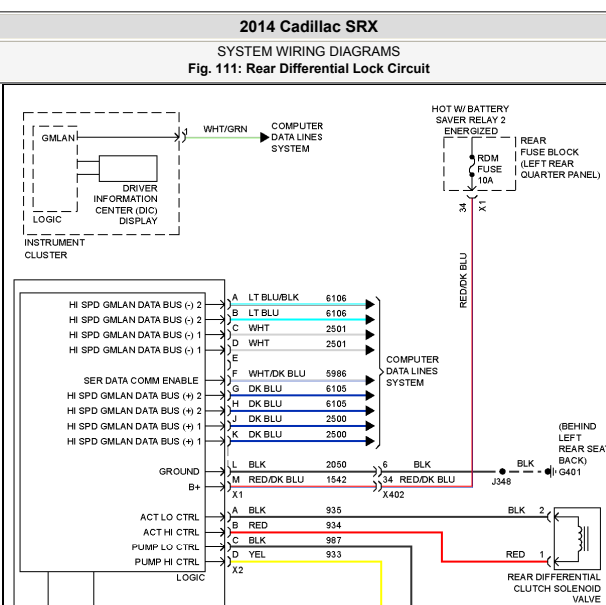This screenshot has height=605, width=606.
Task: Click the DIC display box symbol
Action: (128, 169)
